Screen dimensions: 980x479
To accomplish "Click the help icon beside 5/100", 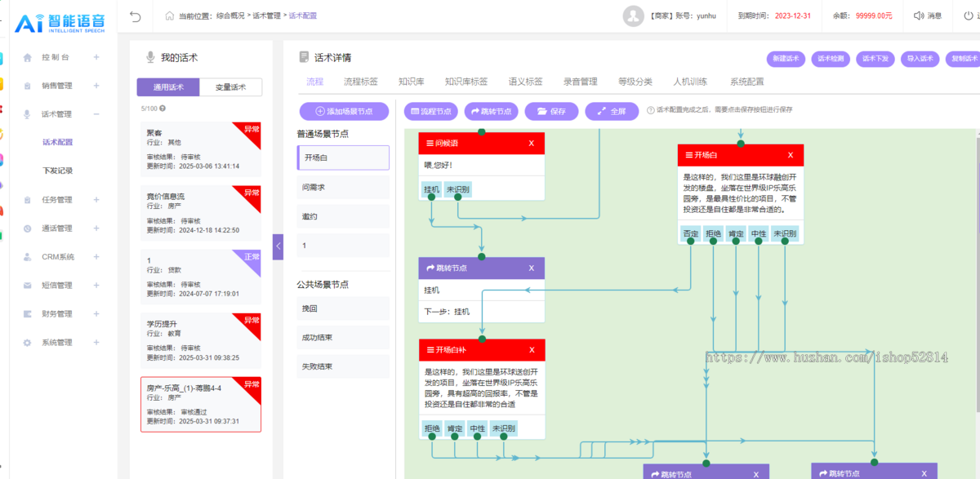I will coord(163,108).
